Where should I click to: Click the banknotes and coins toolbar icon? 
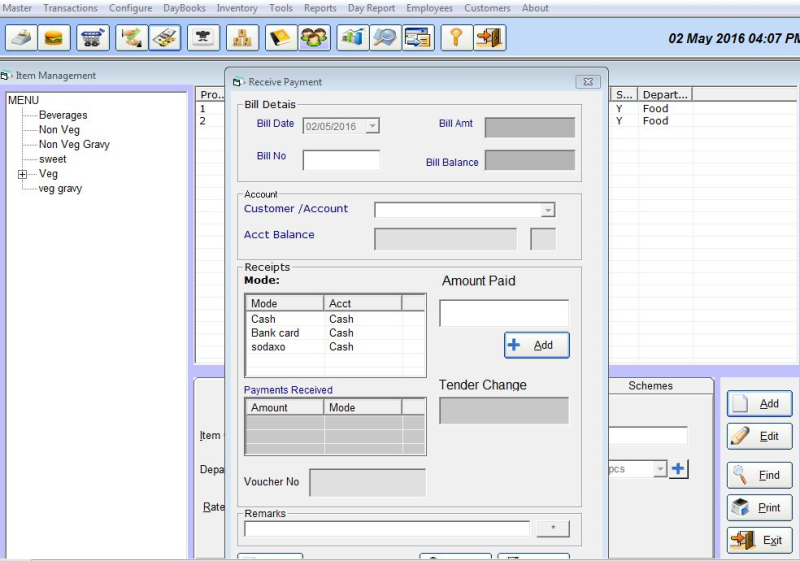coord(165,38)
